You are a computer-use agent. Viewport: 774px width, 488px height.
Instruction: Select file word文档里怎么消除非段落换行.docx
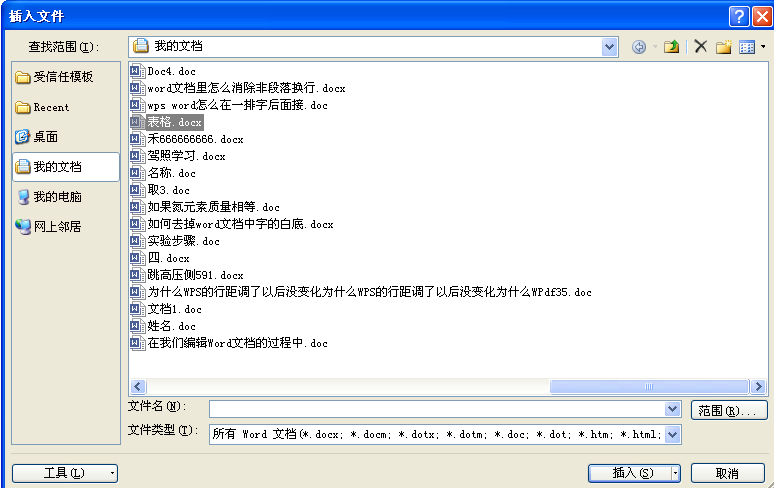(x=246, y=88)
